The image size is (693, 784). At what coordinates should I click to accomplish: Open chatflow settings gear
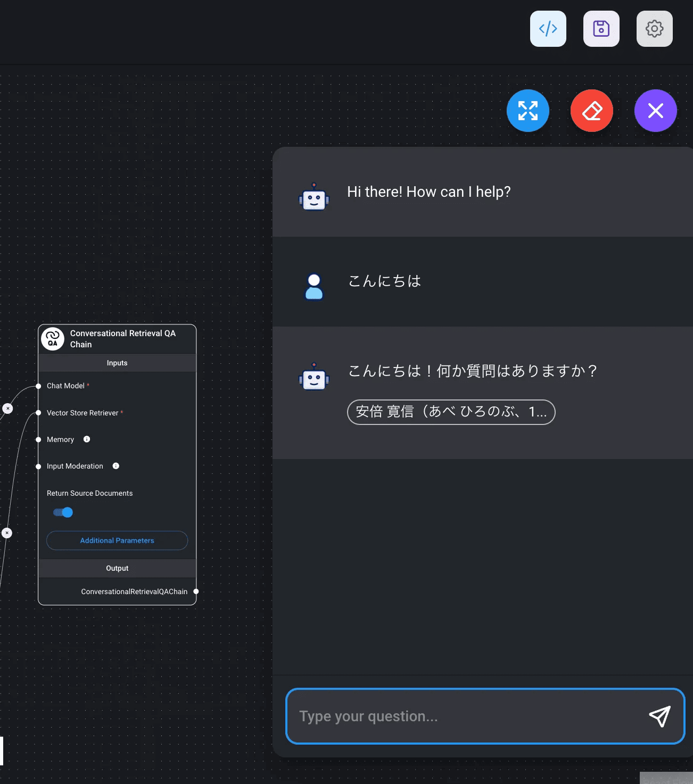[x=654, y=29]
